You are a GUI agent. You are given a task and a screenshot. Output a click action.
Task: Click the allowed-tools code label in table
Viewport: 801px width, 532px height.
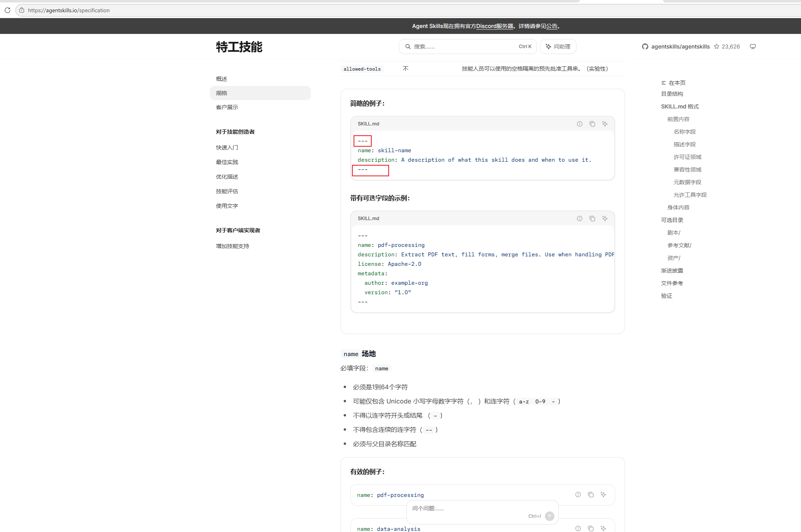pyautogui.click(x=362, y=69)
